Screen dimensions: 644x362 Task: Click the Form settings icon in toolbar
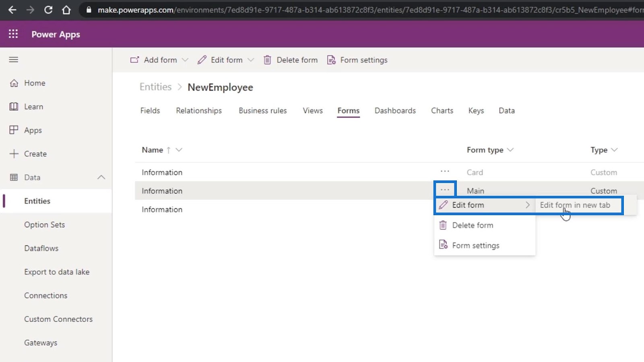(x=331, y=60)
